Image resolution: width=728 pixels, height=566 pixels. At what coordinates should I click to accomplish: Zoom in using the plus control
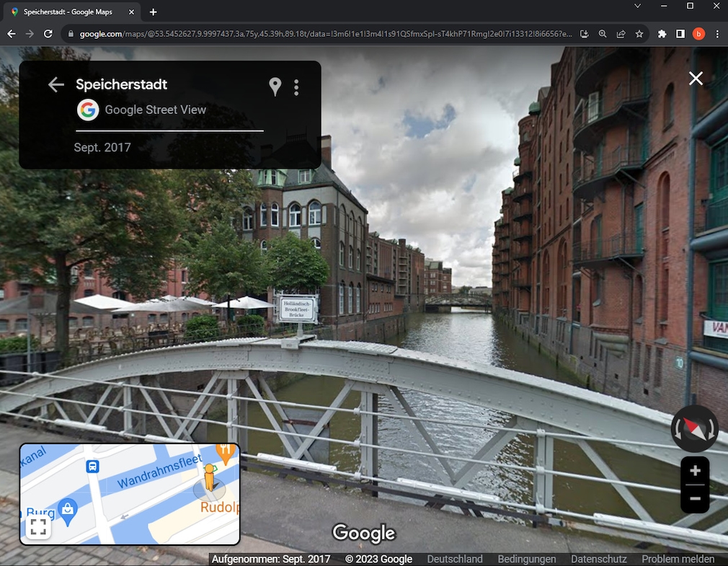pos(694,470)
